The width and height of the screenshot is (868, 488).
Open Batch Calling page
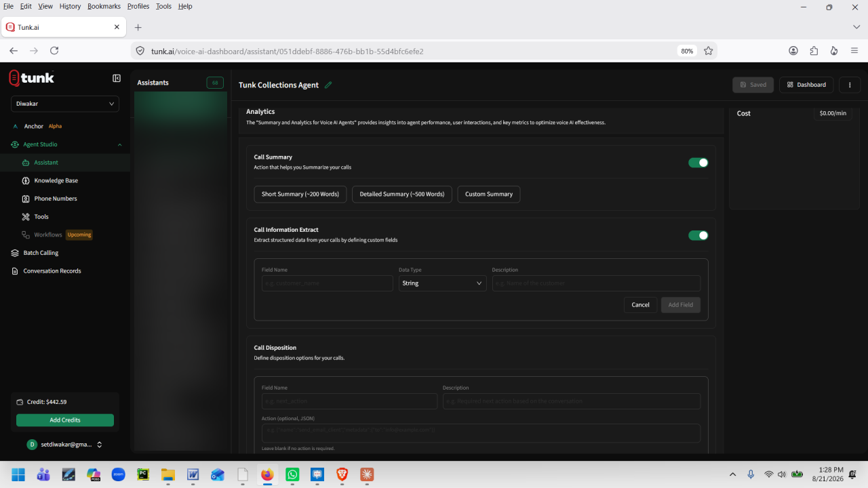tap(41, 253)
